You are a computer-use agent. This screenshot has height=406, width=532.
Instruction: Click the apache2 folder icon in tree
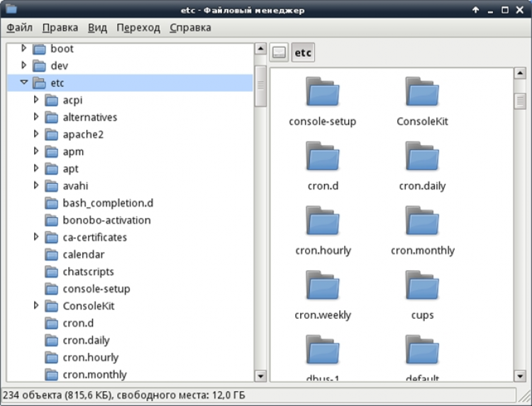pos(51,135)
